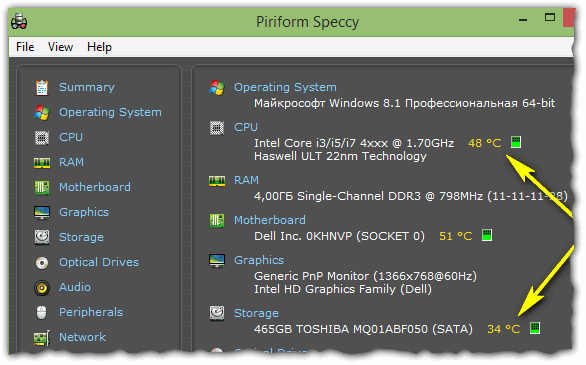Select Audio in the sidebar
This screenshot has height=365, width=586.
(x=75, y=287)
